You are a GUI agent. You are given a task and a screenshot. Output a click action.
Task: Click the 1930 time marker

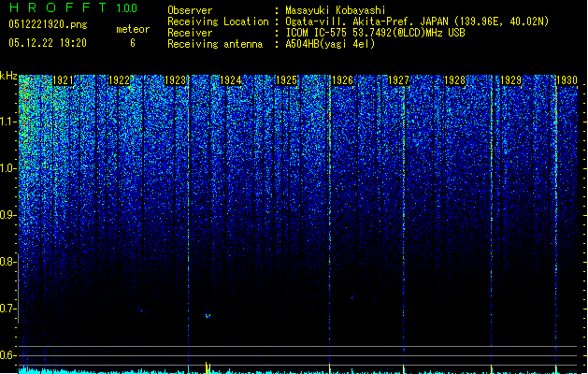[566, 80]
